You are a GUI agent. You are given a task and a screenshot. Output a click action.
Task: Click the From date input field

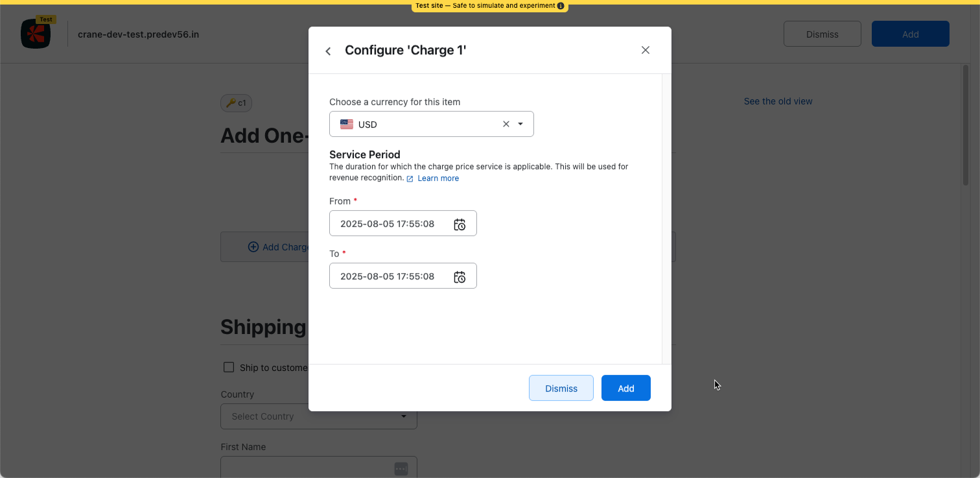[388, 224]
